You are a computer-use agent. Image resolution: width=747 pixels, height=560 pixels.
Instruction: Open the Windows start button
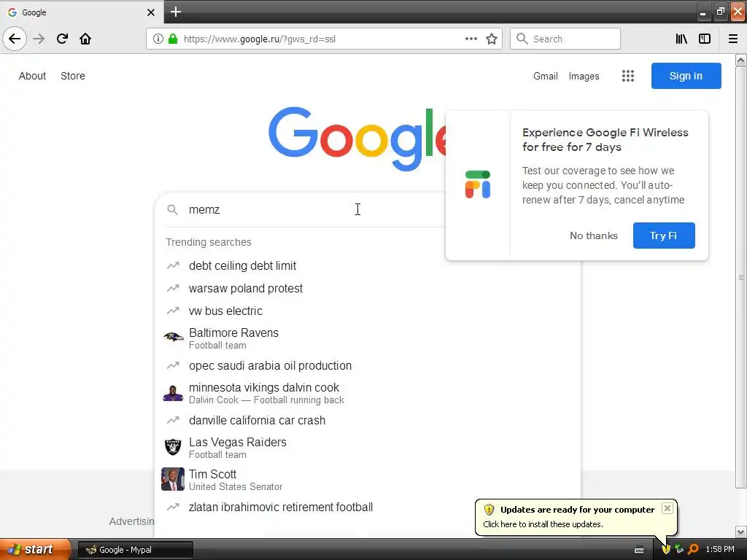[x=35, y=549]
